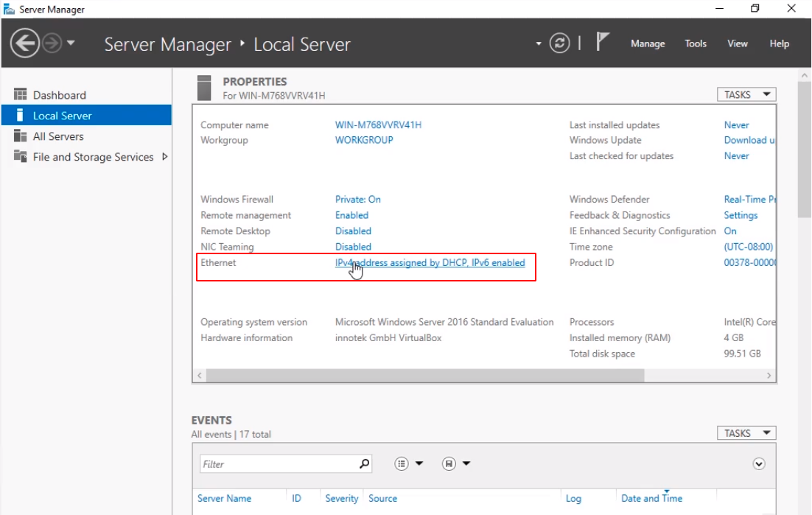
Task: Expand the dropdown arrow beside the save query icon
Action: (466, 463)
